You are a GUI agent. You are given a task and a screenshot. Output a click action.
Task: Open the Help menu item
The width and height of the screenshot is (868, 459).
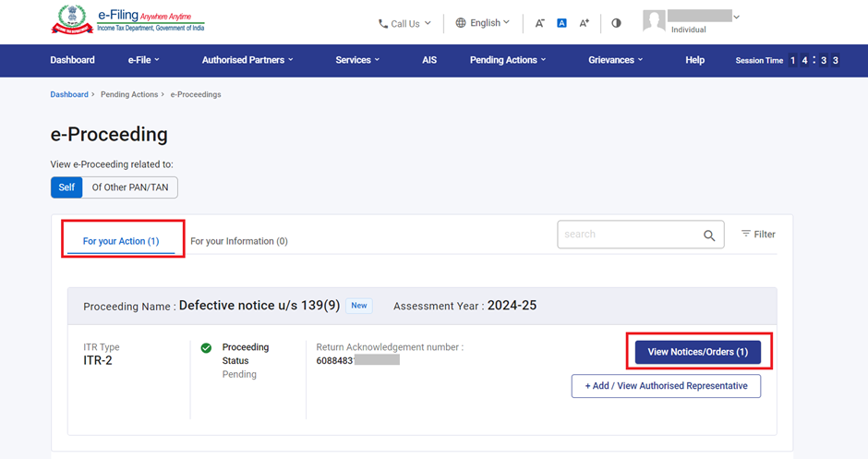click(x=694, y=60)
